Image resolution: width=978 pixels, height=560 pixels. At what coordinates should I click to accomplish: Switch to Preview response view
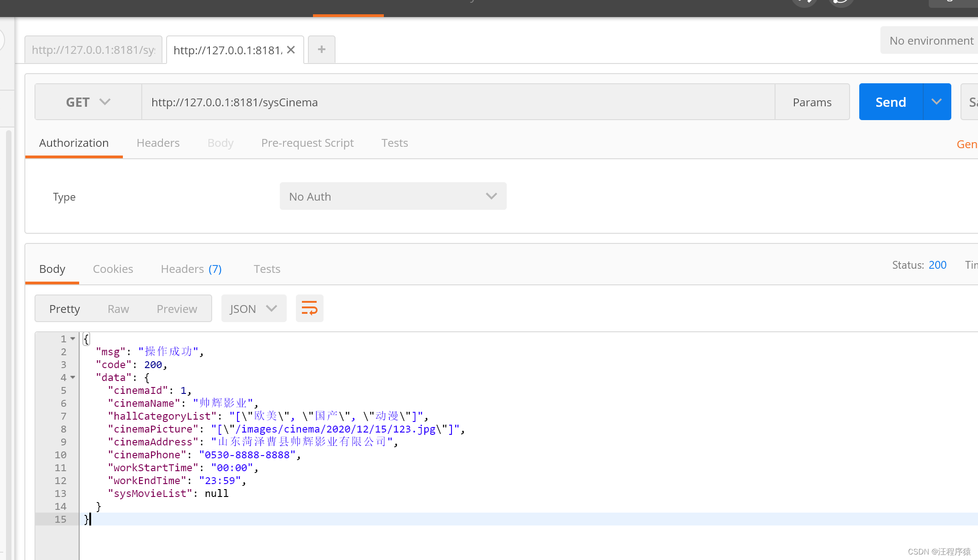pos(177,309)
